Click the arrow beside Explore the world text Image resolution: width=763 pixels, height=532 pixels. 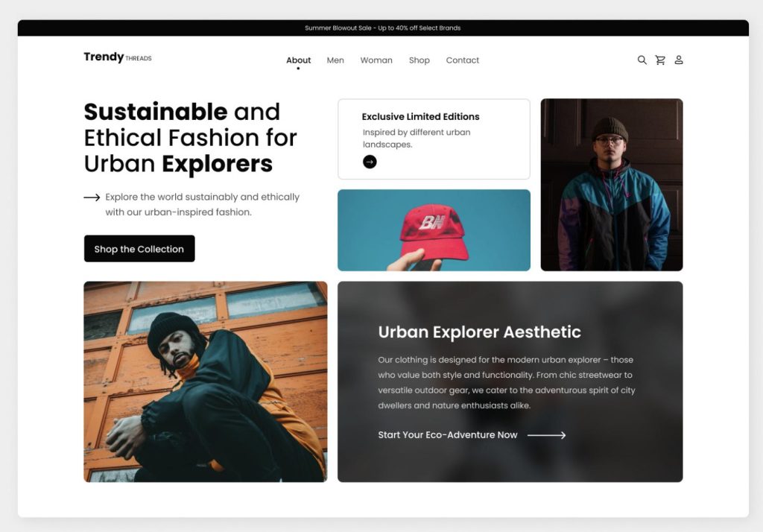click(x=92, y=197)
